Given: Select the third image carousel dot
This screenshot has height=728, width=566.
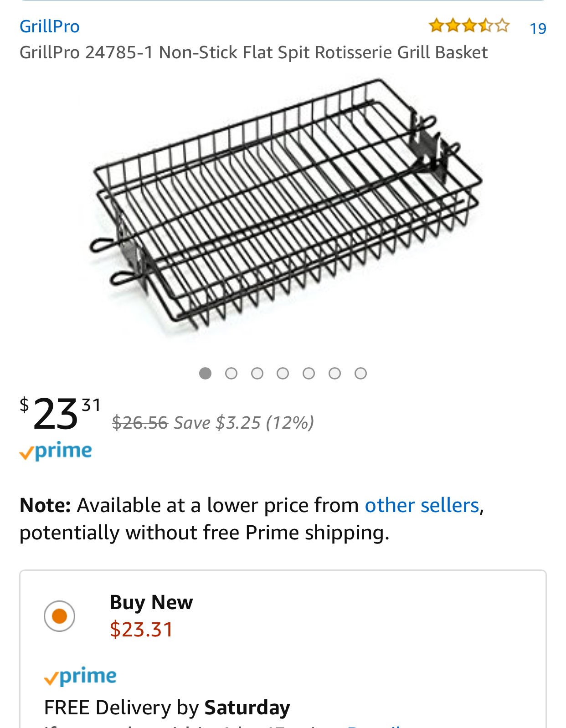Looking at the screenshot, I should (x=257, y=374).
